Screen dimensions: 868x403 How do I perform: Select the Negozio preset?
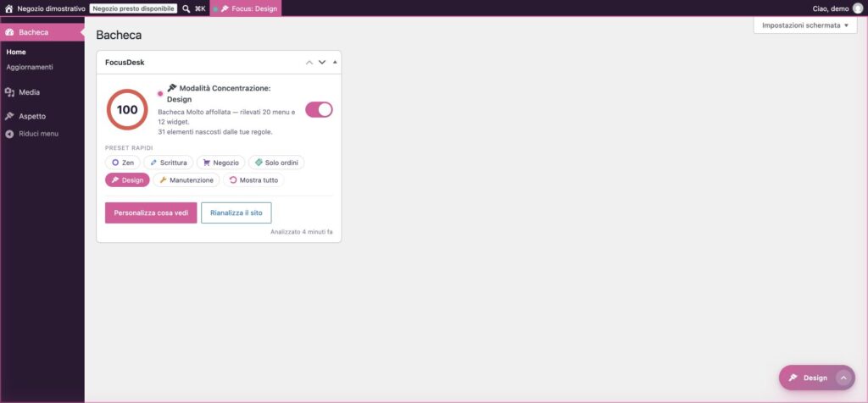point(221,163)
